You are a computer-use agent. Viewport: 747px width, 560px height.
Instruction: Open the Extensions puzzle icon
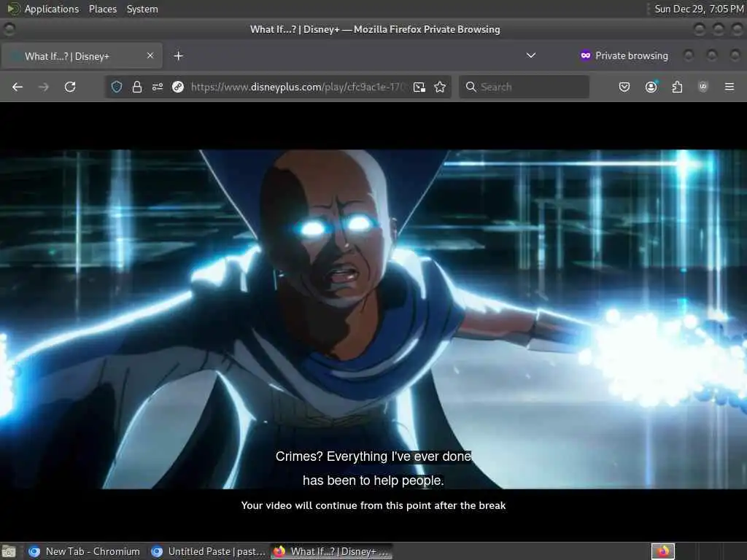pos(677,87)
